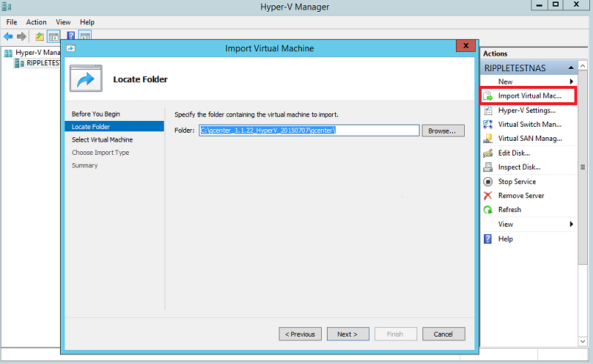
Task: Open the File menu
Action: (x=12, y=22)
